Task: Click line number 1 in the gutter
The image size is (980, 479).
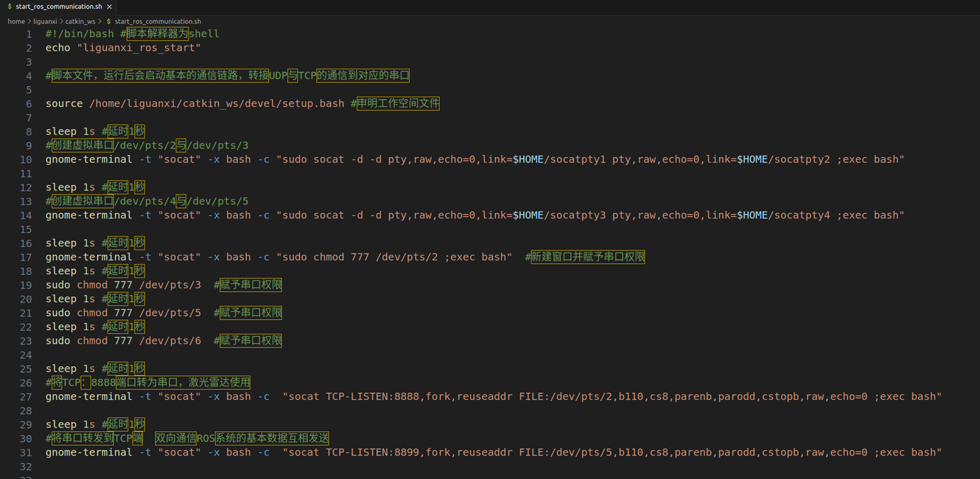Action: click(29, 34)
